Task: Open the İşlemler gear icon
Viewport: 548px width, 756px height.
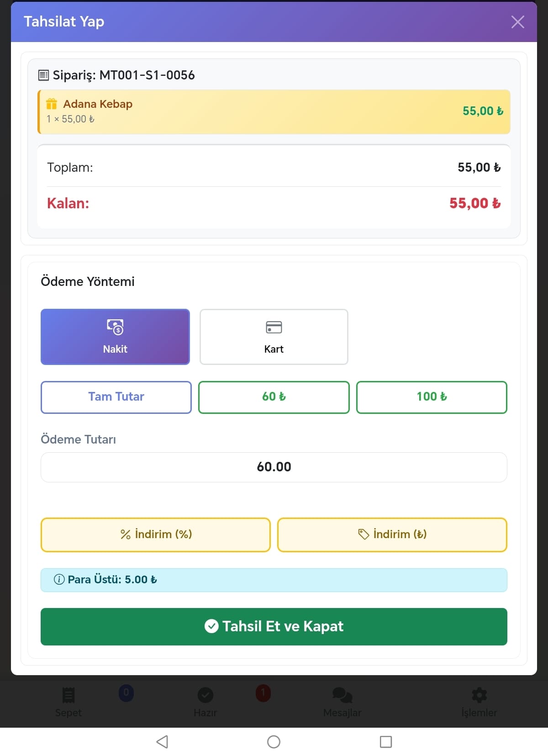Action: pos(479,696)
